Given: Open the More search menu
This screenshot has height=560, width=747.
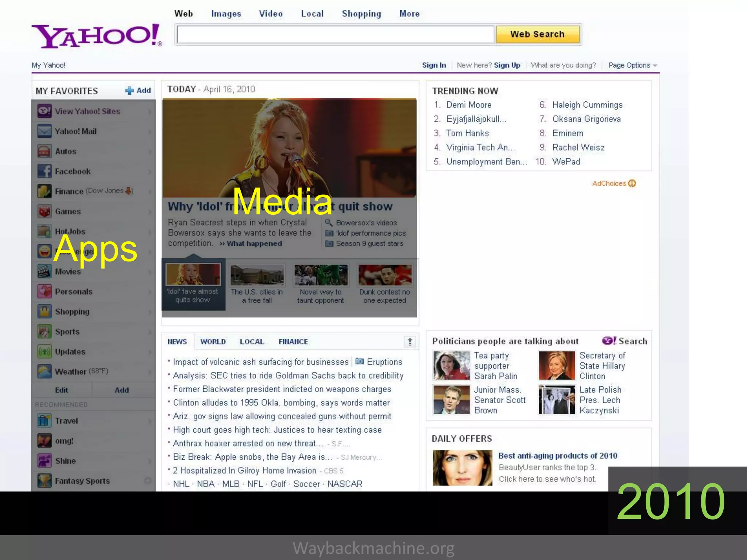Looking at the screenshot, I should [x=409, y=14].
